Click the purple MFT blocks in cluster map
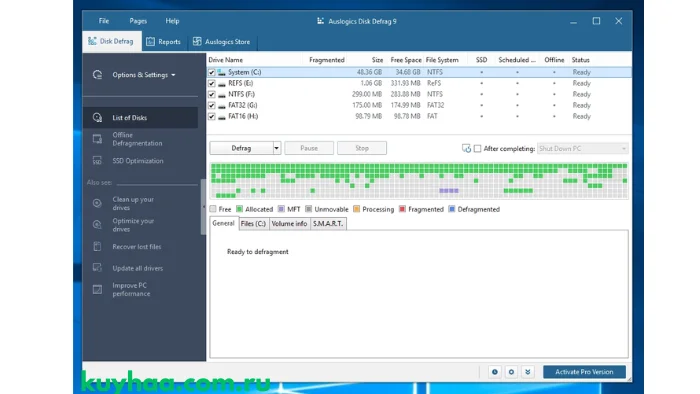 tap(449, 191)
